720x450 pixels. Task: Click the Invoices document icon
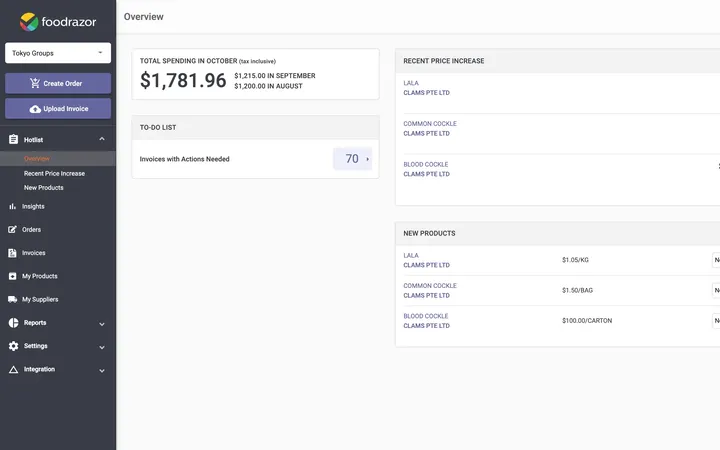pos(12,253)
